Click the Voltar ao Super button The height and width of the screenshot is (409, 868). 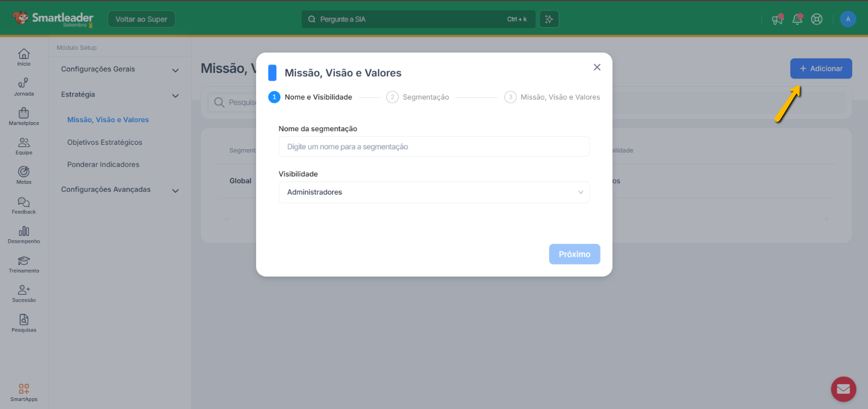click(141, 19)
